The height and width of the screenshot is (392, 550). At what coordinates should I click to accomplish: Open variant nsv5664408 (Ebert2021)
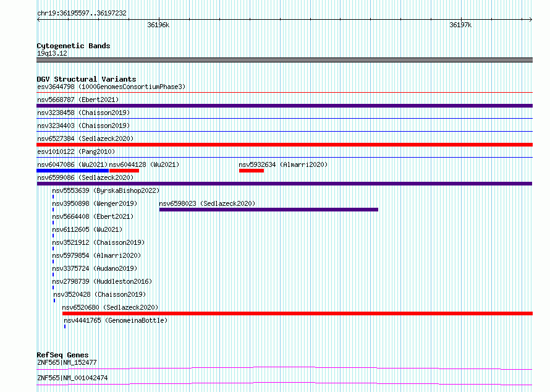[x=93, y=216]
